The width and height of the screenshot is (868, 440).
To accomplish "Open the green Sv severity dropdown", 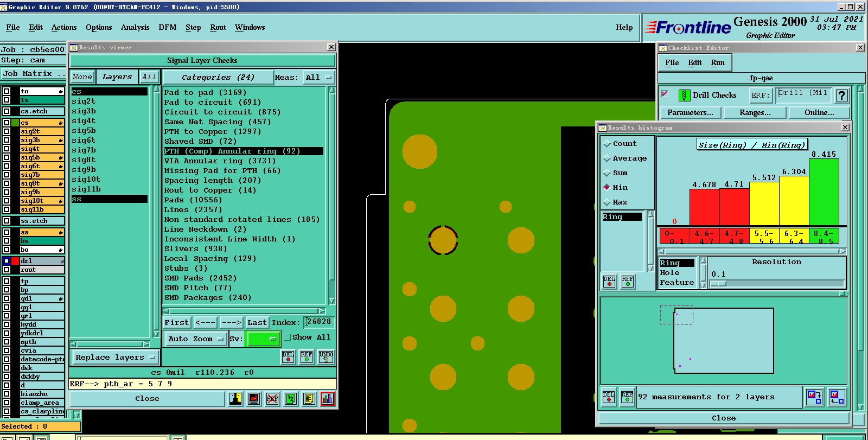I will pyautogui.click(x=263, y=339).
